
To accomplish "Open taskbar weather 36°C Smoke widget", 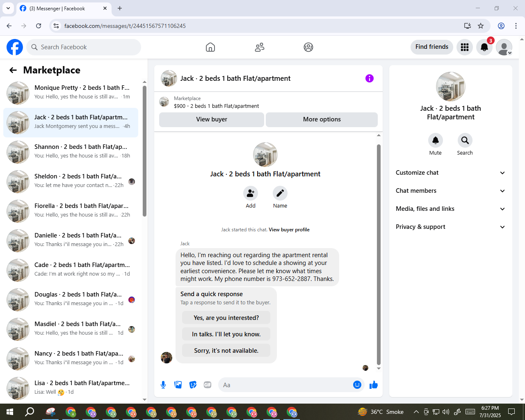I will click(x=381, y=412).
